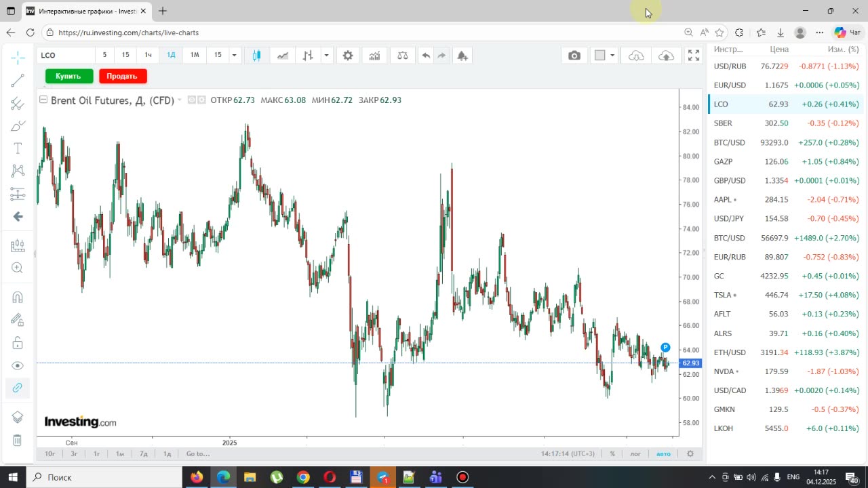868x488 pixels.
Task: Click the layout square swatch button
Action: click(599, 56)
